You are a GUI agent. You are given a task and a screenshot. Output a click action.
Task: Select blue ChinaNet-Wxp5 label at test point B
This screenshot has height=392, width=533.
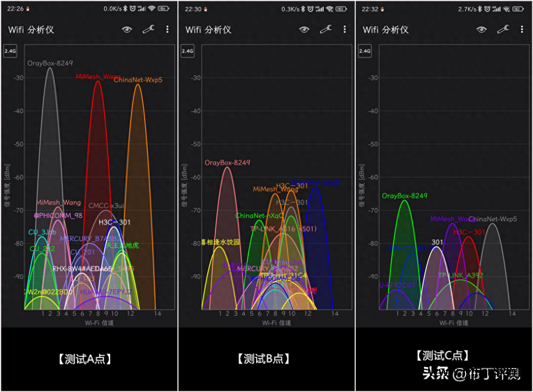click(x=315, y=182)
